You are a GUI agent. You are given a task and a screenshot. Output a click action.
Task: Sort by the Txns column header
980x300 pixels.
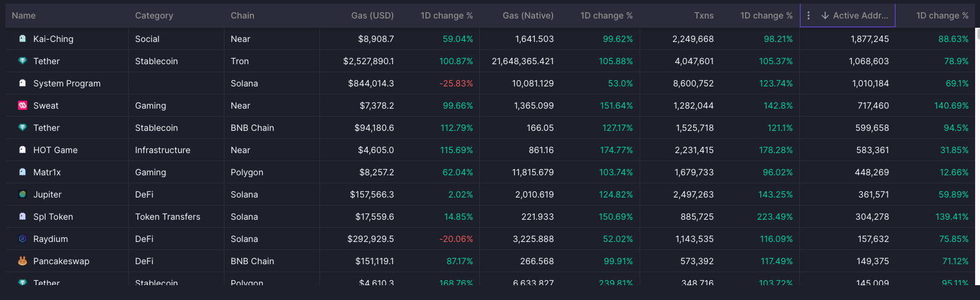(x=704, y=15)
